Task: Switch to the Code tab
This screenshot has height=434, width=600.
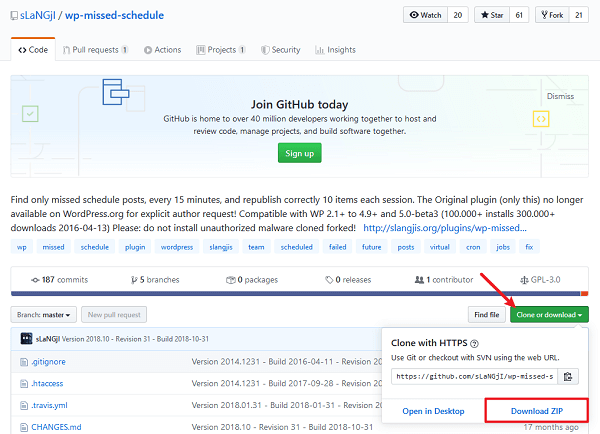Action: pos(33,50)
